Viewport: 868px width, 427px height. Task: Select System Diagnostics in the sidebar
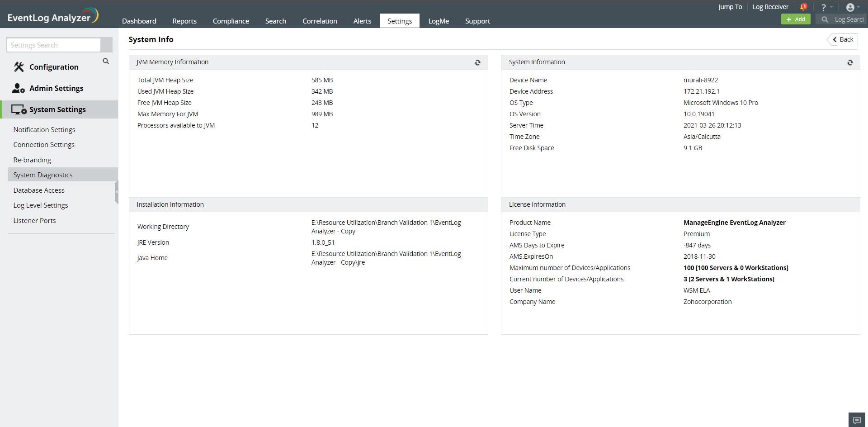pyautogui.click(x=63, y=175)
